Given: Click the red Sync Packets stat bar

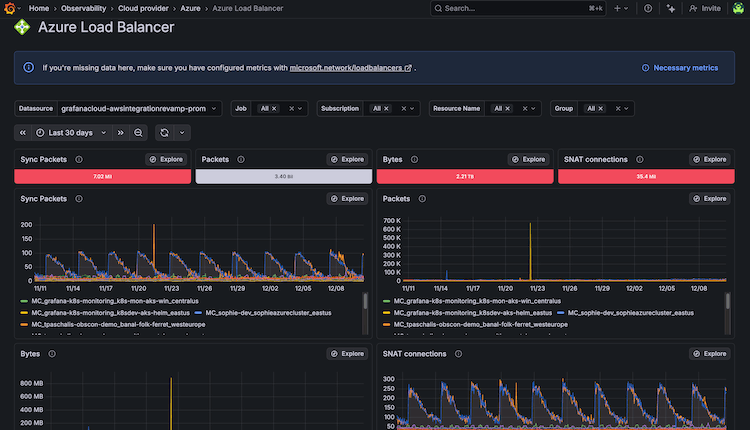Looking at the screenshot, I should click(102, 176).
